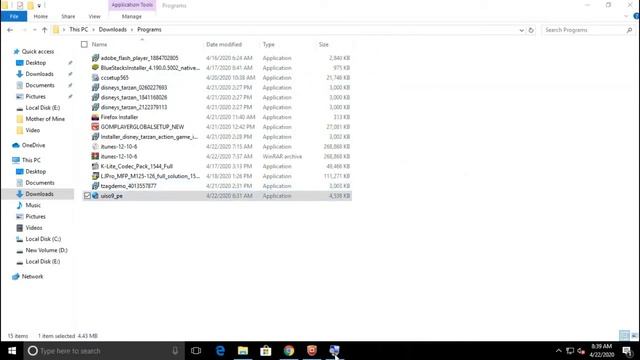This screenshot has height=360, width=640.
Task: Open the adobe_flash_player_1884702805 file icon
Action: pyautogui.click(x=95, y=58)
